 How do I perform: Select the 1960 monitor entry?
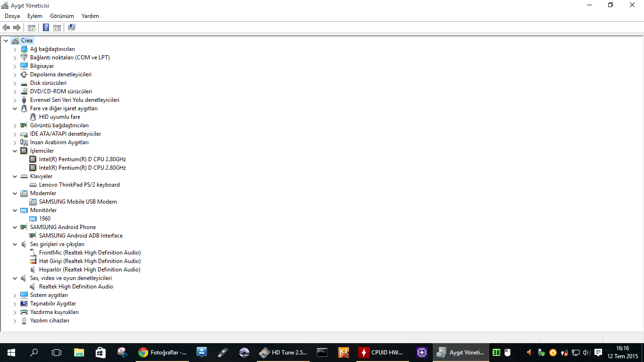45,219
